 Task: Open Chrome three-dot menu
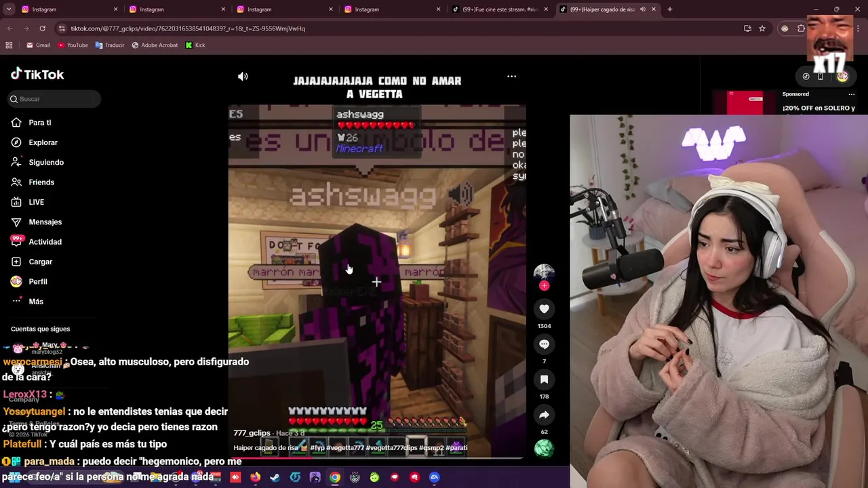pyautogui.click(x=858, y=28)
